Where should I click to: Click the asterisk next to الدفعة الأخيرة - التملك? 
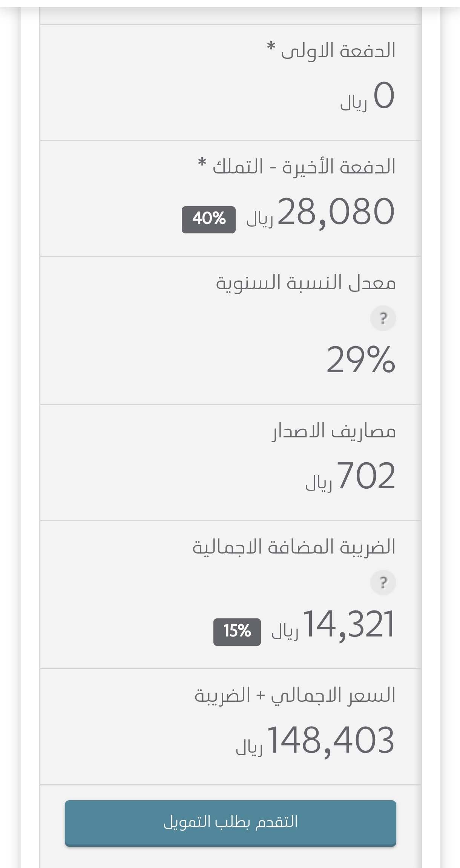click(202, 163)
